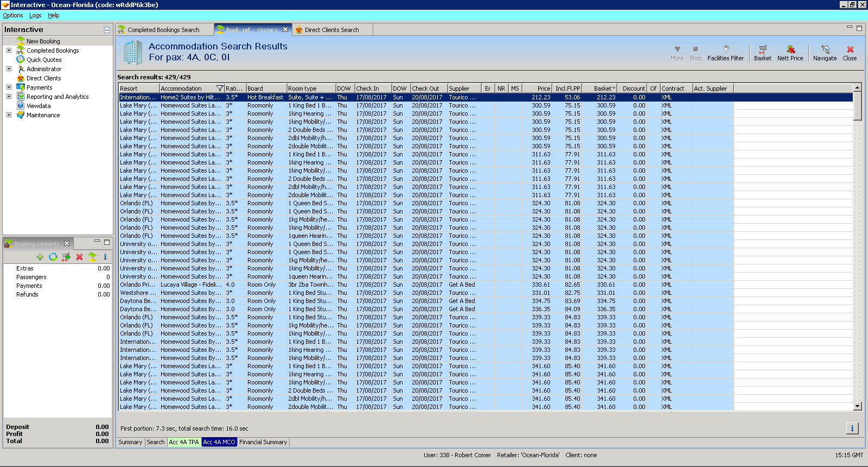This screenshot has width=868, height=467.
Task: Expand the Completed Bookings tree node
Action: tap(9, 51)
